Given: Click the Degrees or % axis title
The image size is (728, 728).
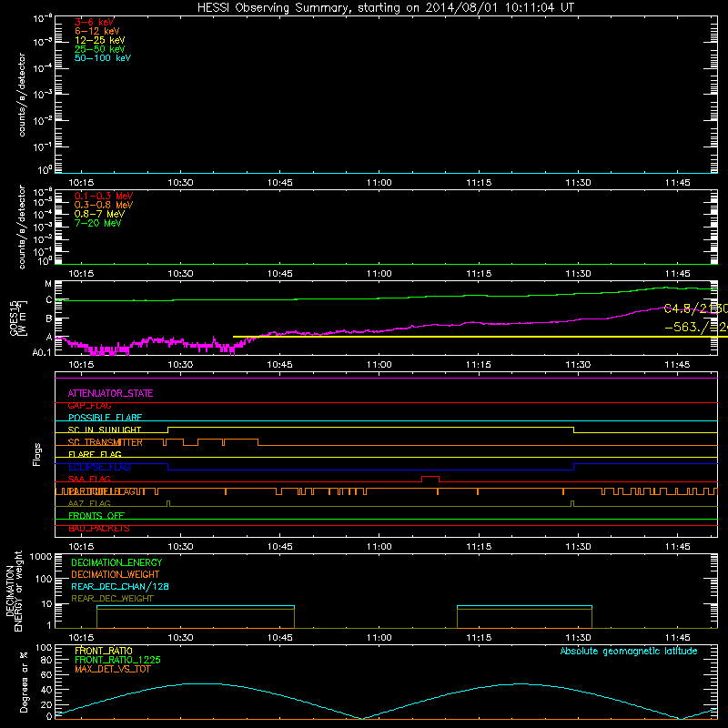Looking at the screenshot, I should pyautogui.click(x=25, y=682).
